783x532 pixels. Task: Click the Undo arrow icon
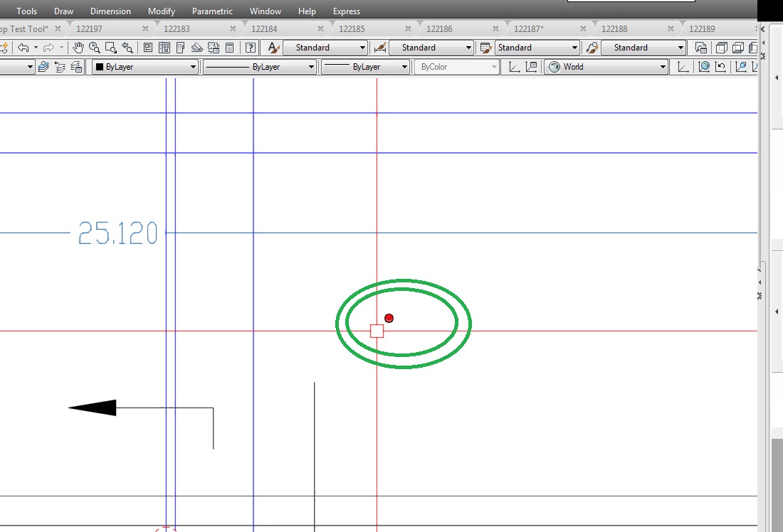click(x=23, y=48)
